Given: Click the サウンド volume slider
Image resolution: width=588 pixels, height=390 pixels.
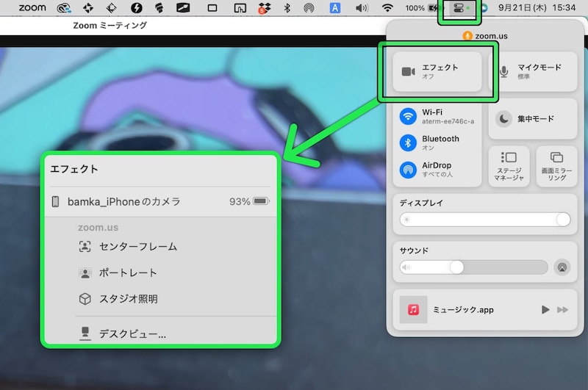Looking at the screenshot, I should (x=474, y=267).
